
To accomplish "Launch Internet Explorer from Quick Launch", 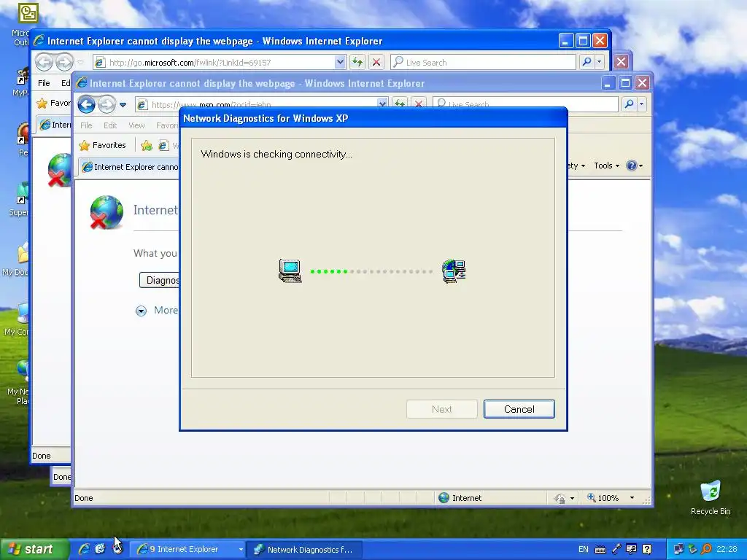I will click(x=84, y=549).
